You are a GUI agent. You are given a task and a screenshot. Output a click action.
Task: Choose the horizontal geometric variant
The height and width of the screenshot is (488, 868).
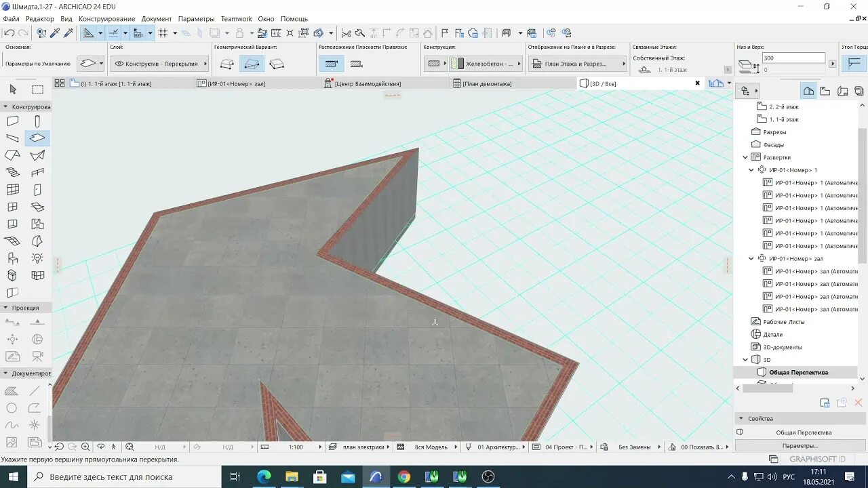point(227,64)
